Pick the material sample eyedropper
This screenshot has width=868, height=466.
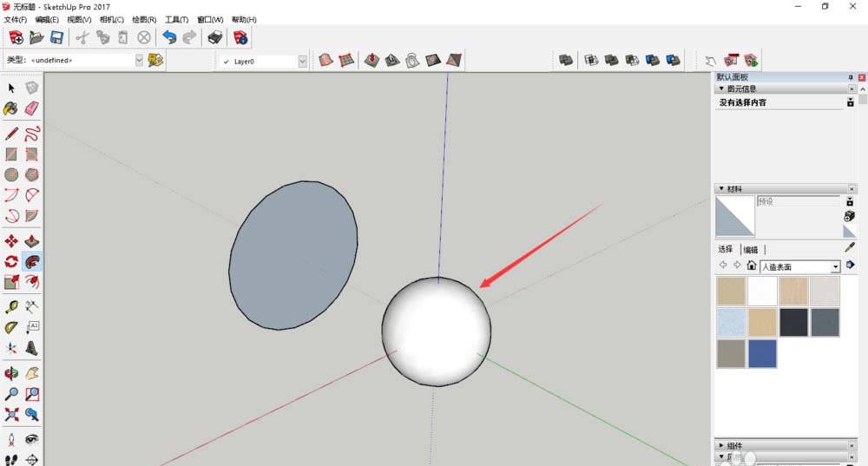click(850, 247)
